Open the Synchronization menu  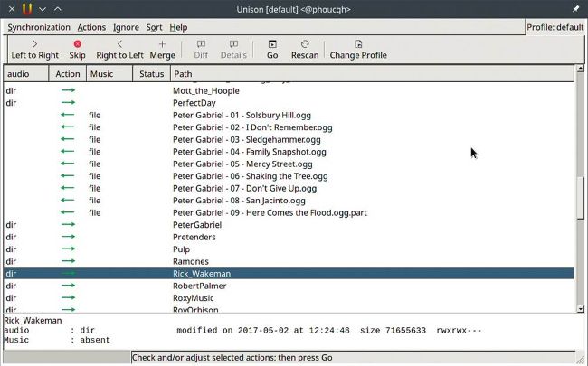(x=38, y=27)
